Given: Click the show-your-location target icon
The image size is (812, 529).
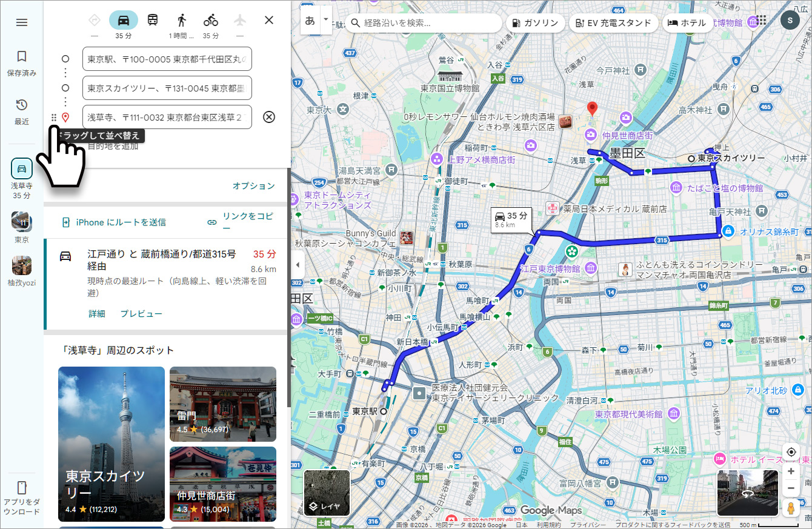Looking at the screenshot, I should pyautogui.click(x=791, y=451).
